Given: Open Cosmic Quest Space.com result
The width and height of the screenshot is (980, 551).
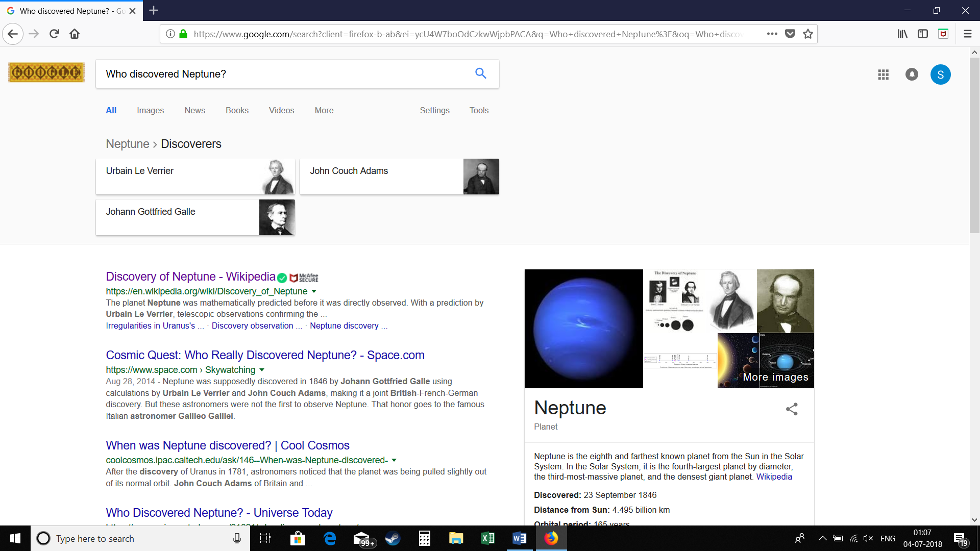Looking at the screenshot, I should tap(265, 355).
